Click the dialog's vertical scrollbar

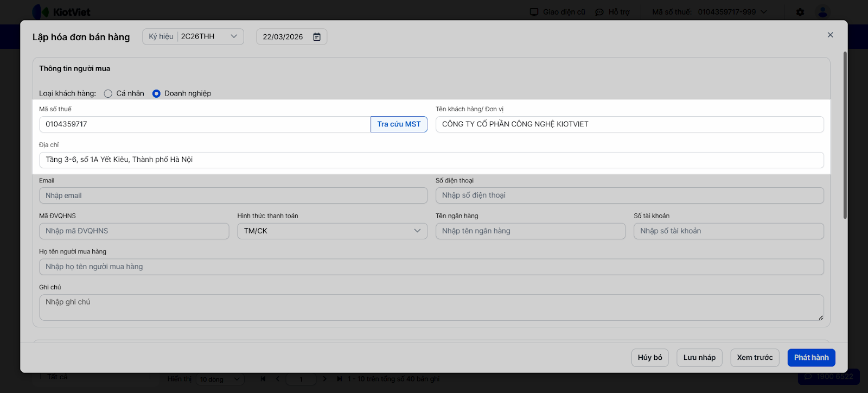(845, 136)
